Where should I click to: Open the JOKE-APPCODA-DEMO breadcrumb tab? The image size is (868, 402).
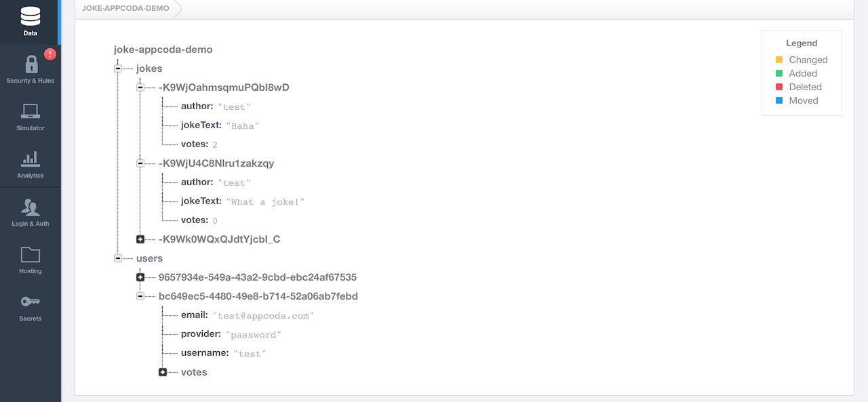[126, 8]
